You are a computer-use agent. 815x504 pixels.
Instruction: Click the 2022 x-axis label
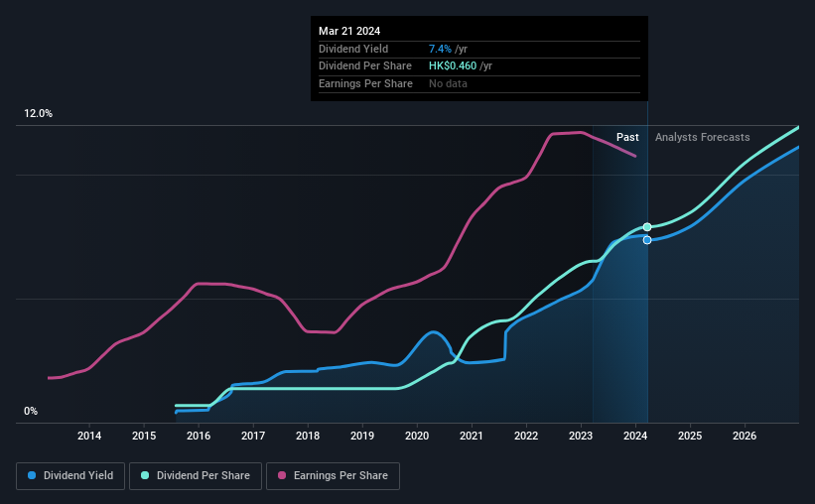point(526,436)
